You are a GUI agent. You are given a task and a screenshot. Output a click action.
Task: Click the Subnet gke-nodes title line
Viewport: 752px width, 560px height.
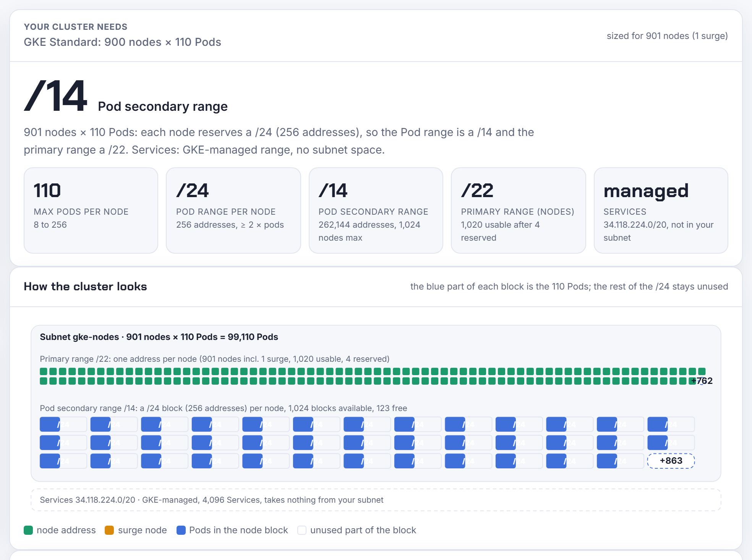[159, 337]
